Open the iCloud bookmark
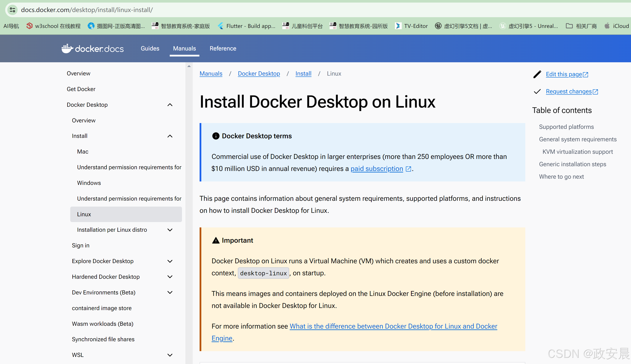Image resolution: width=631 pixels, height=364 pixels. pyautogui.click(x=616, y=26)
